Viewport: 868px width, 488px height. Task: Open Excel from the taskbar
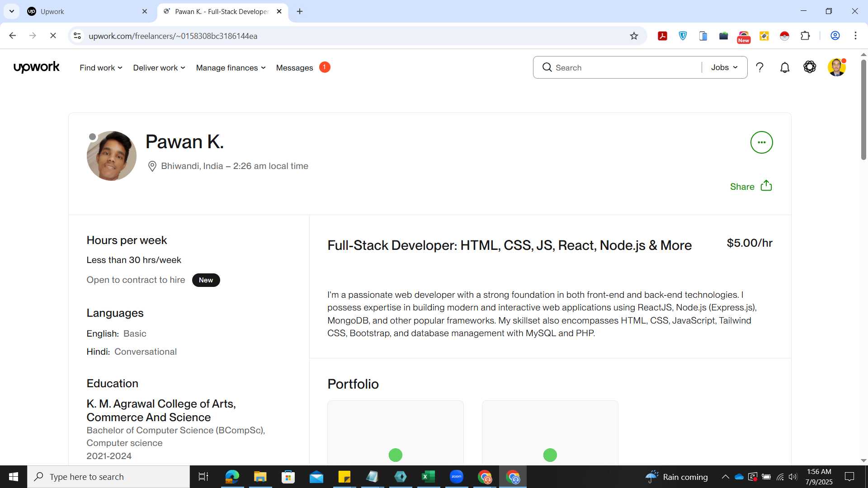click(428, 477)
